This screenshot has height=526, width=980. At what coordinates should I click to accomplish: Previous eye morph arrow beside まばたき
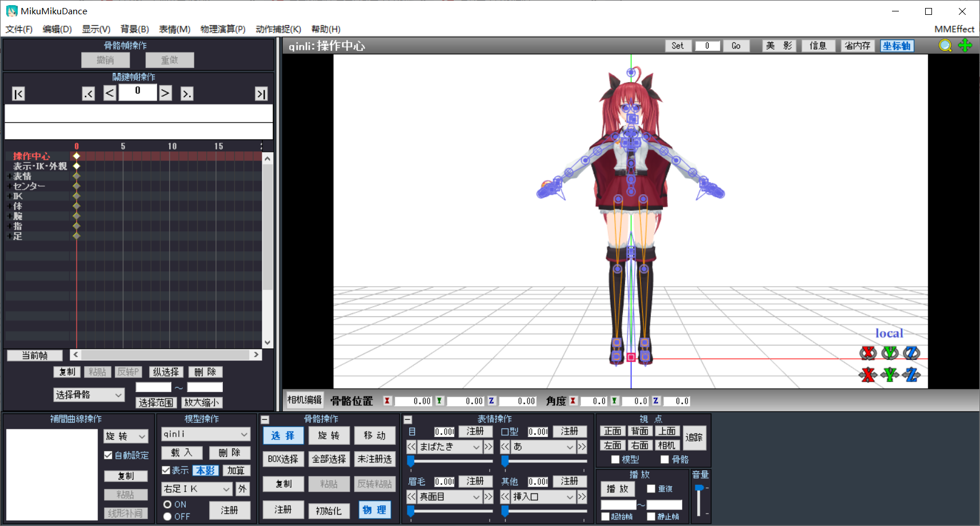411,447
